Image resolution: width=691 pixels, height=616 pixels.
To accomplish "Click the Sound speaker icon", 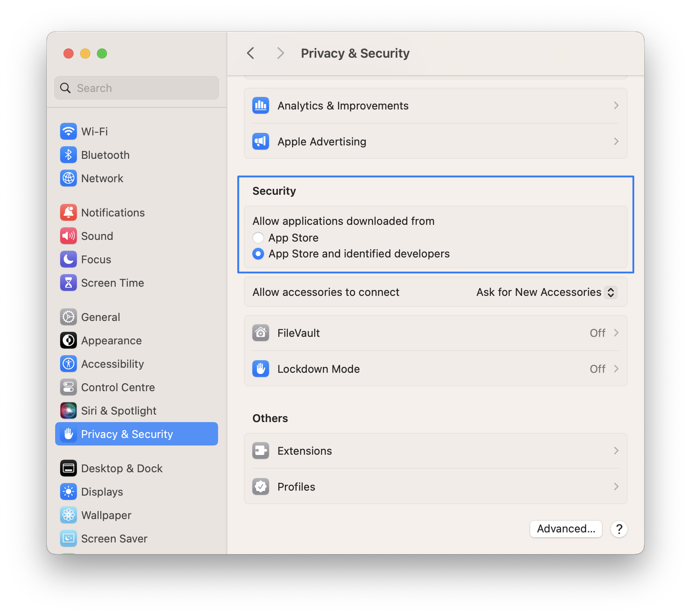I will coord(69,236).
